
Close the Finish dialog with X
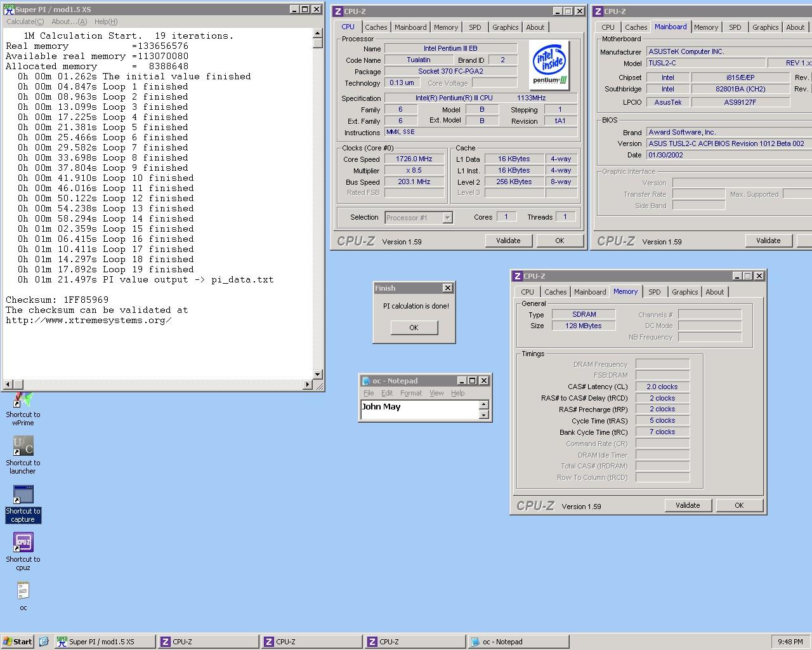tap(447, 288)
